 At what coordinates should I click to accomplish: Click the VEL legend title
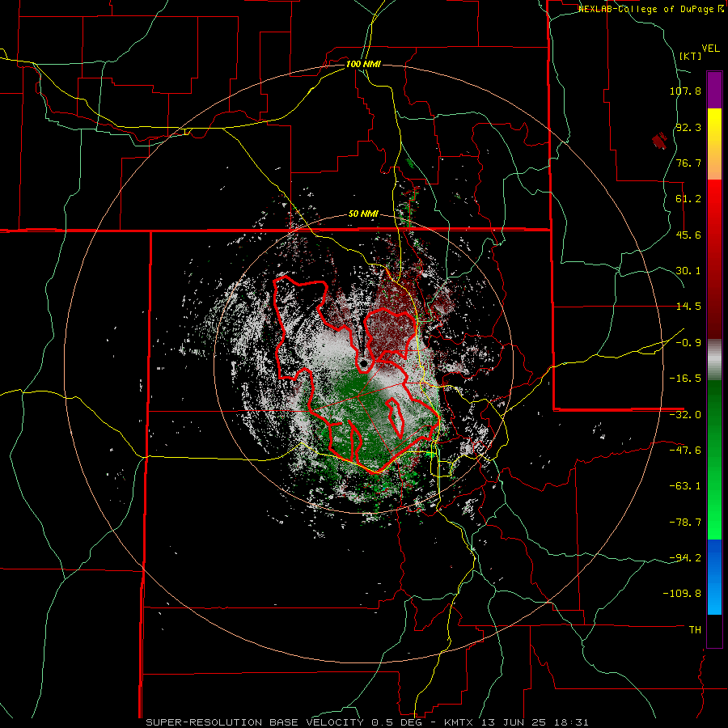pos(710,49)
